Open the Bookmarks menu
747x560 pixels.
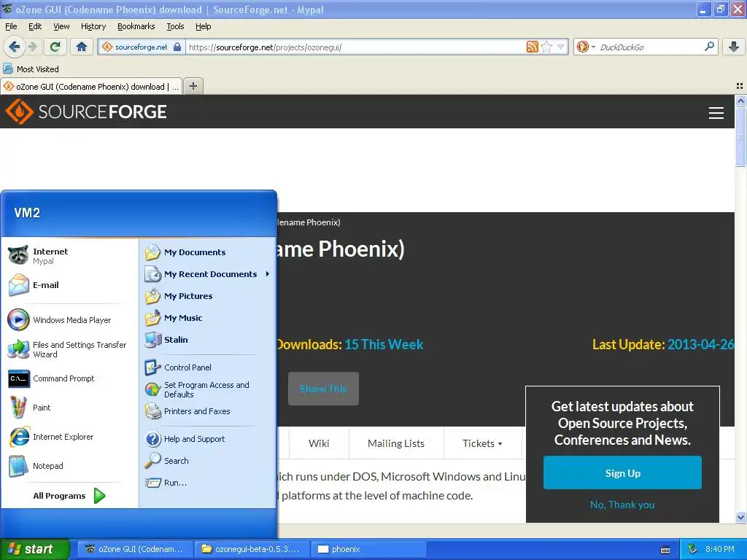(x=136, y=26)
